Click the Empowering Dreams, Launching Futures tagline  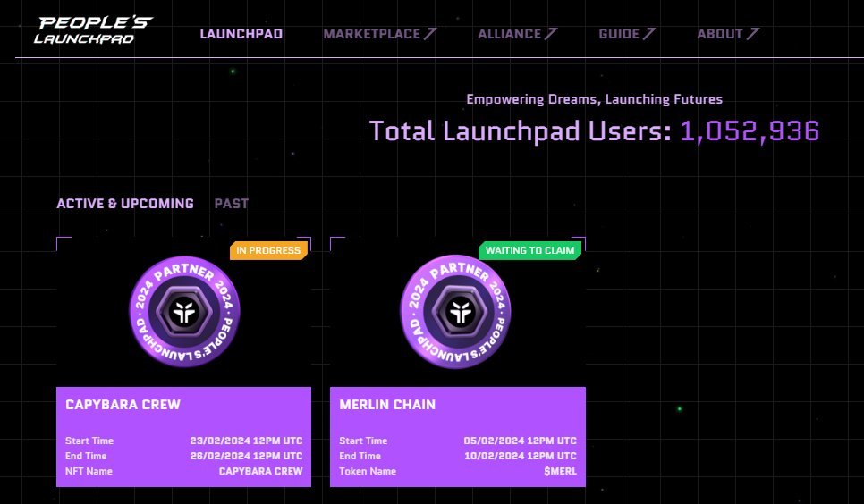coord(594,100)
